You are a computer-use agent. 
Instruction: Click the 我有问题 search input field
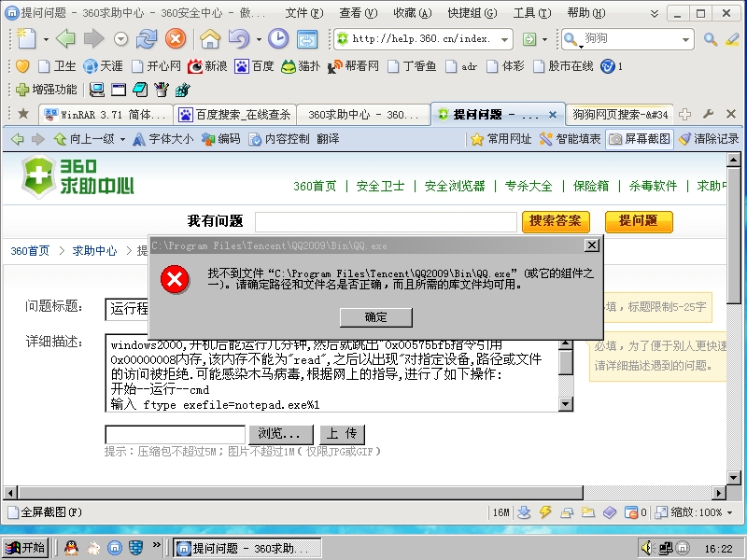tap(386, 222)
